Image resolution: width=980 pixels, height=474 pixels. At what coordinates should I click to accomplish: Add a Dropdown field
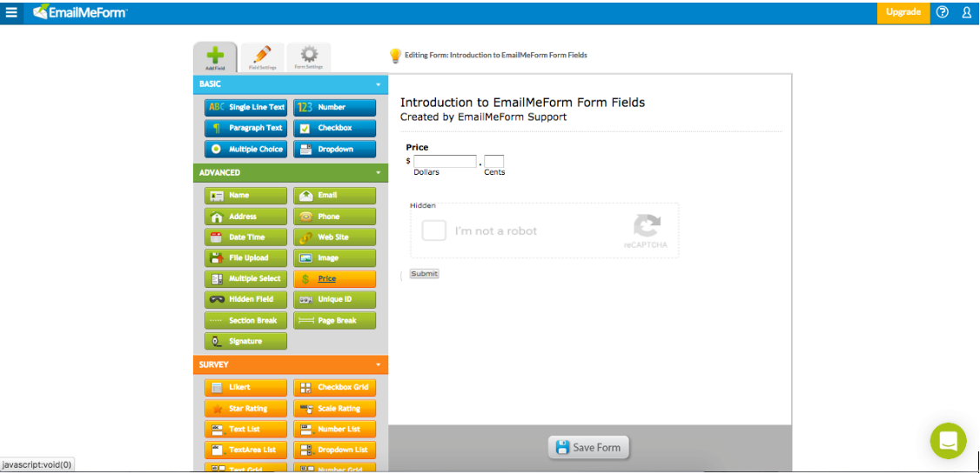pyautogui.click(x=334, y=150)
